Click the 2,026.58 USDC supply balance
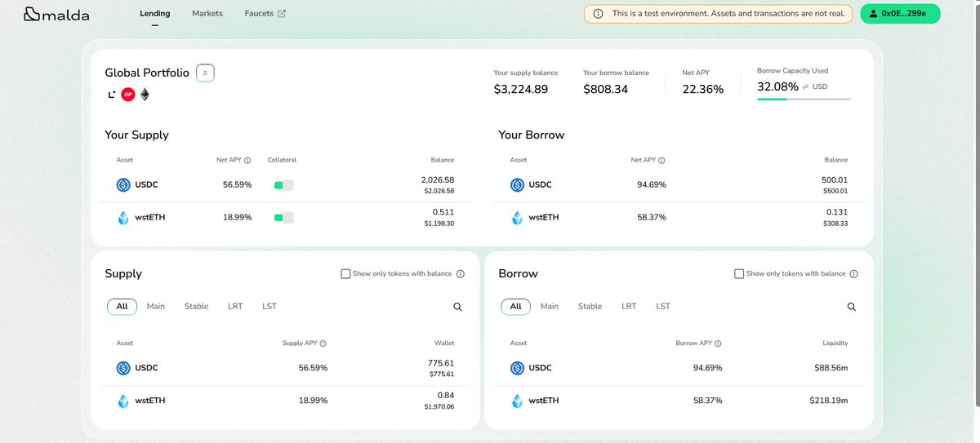 pyautogui.click(x=438, y=179)
